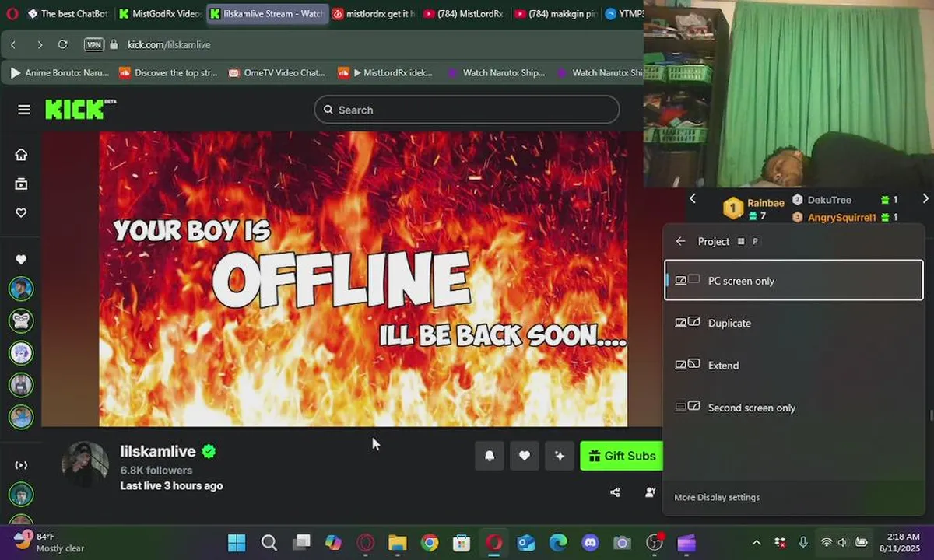
Task: Open Discord from the taskbar
Action: click(x=590, y=542)
